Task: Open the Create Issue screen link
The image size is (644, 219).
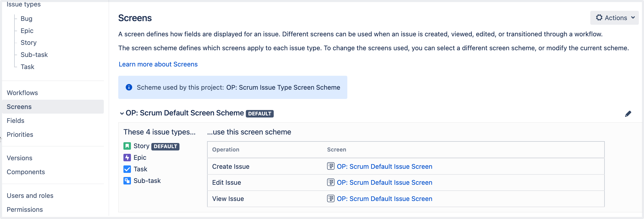Action: (x=384, y=166)
